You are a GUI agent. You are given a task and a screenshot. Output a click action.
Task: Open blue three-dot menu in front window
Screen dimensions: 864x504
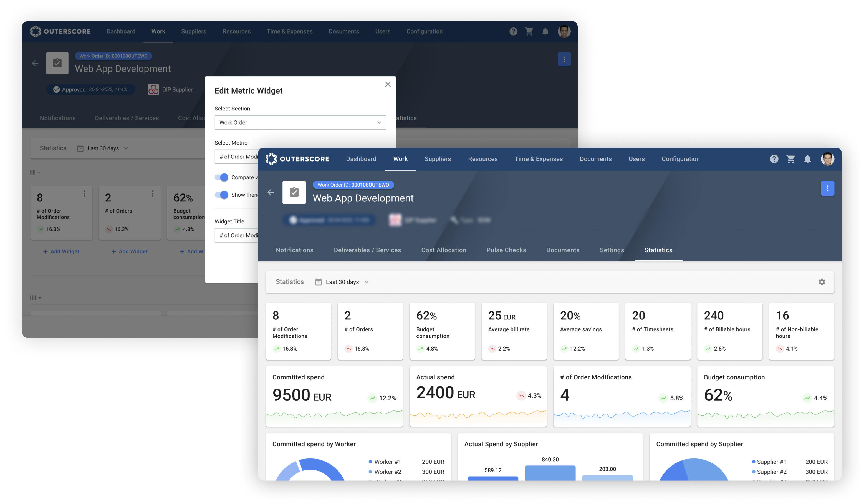point(827,188)
